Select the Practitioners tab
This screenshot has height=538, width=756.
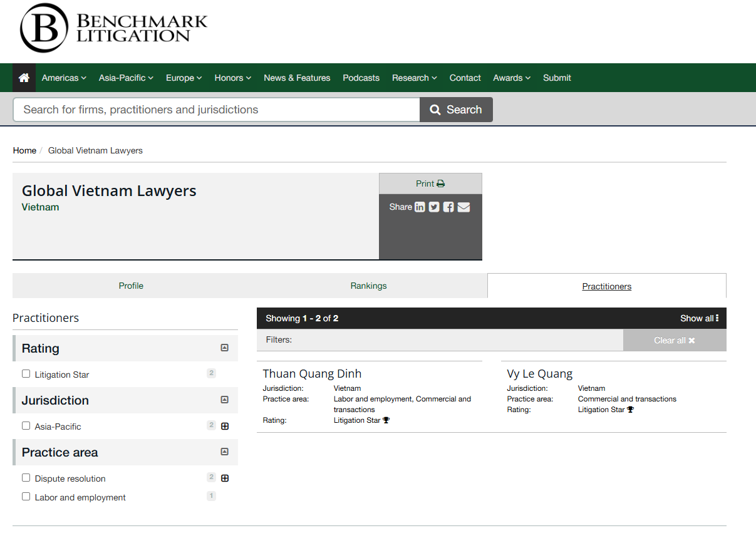click(x=606, y=286)
